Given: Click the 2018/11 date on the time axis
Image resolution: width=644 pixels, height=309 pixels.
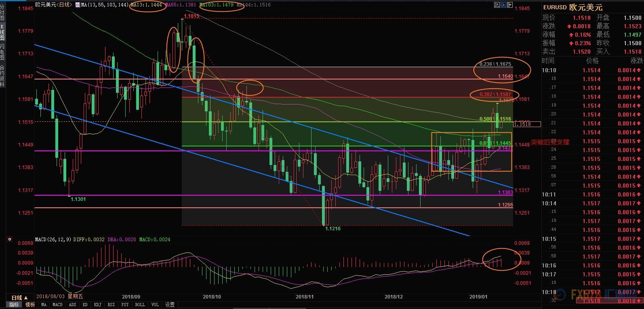Looking at the screenshot, I should pyautogui.click(x=305, y=297).
